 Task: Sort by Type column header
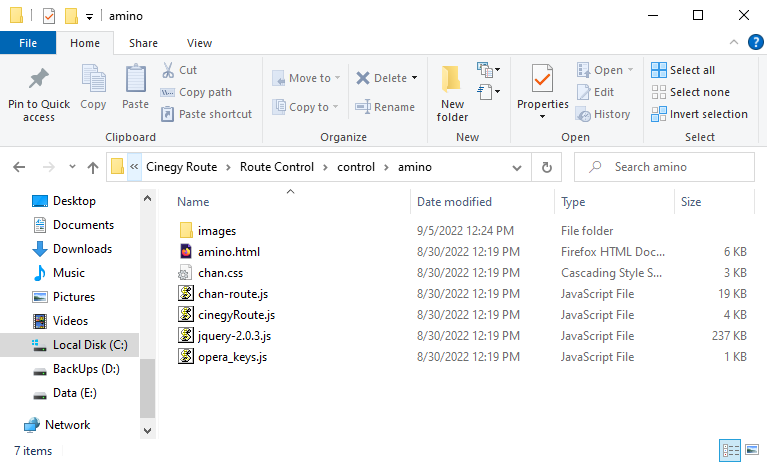573,202
